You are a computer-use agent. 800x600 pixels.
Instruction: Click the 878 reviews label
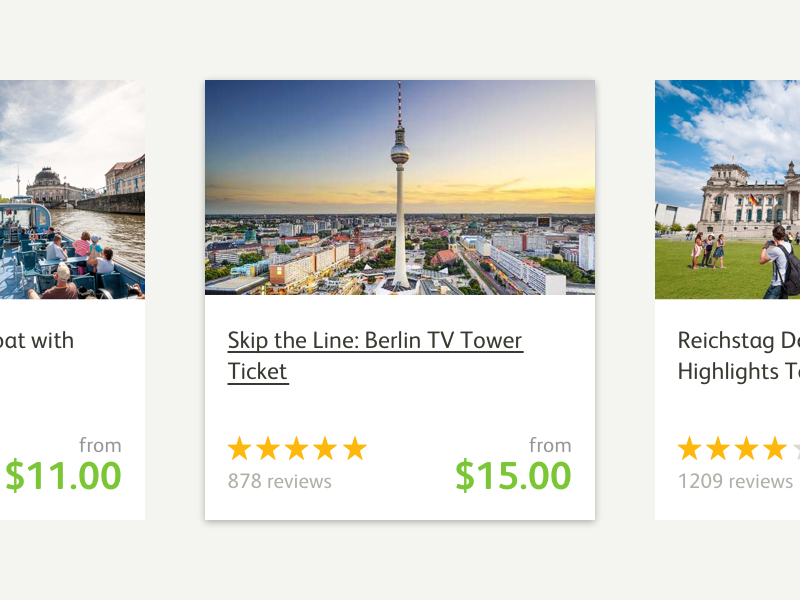279,481
